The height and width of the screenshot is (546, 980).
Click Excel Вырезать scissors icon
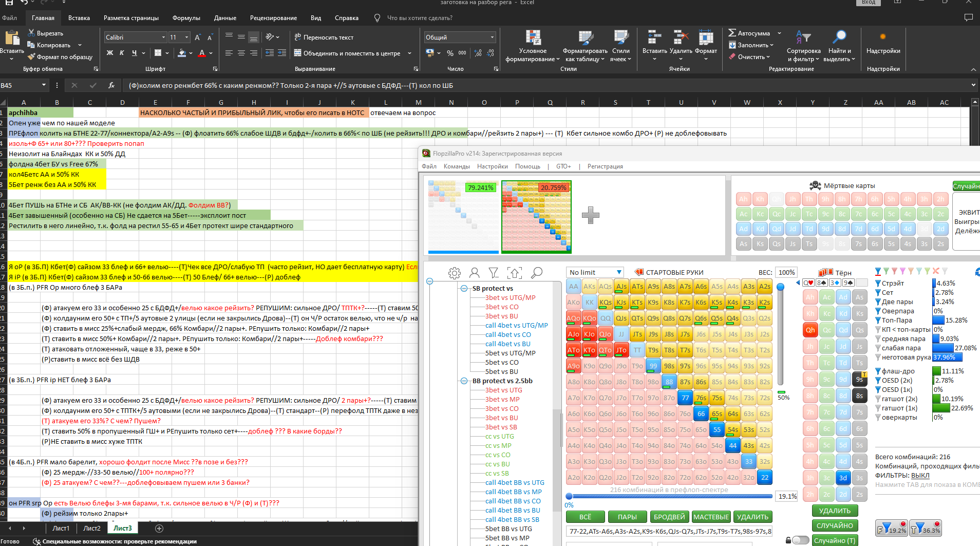(31, 33)
